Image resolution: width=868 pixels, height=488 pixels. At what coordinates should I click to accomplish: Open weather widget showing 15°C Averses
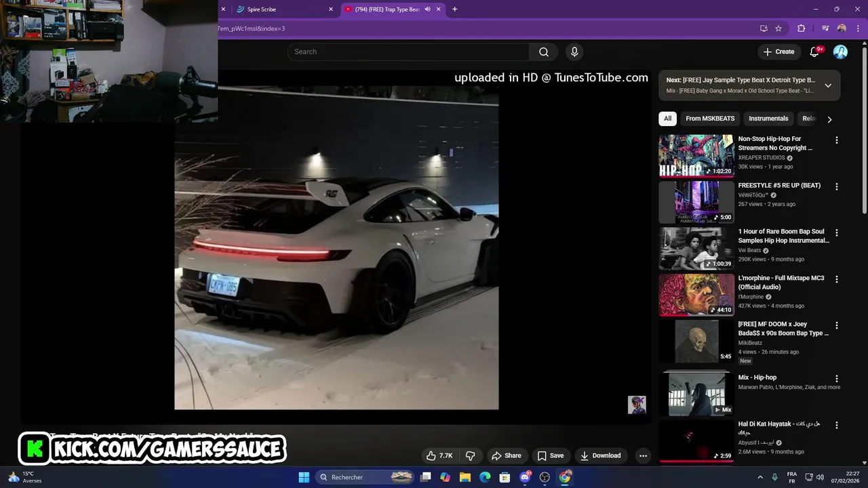pos(24,477)
